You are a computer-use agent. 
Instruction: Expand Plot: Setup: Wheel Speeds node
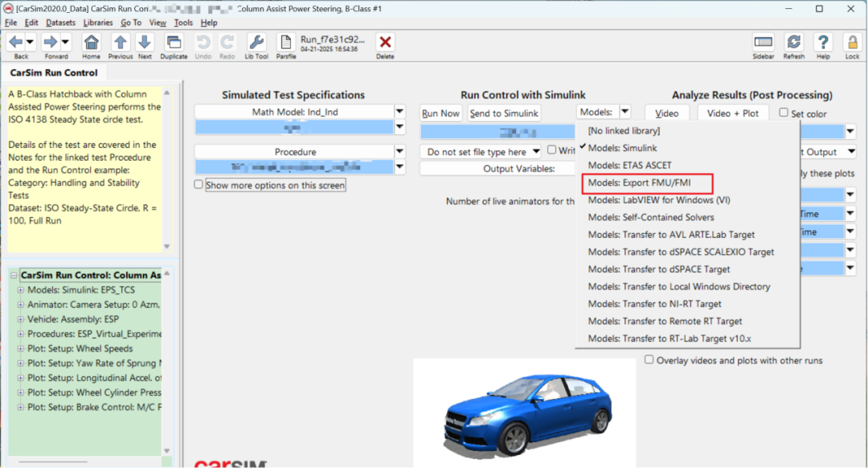[x=20, y=348]
